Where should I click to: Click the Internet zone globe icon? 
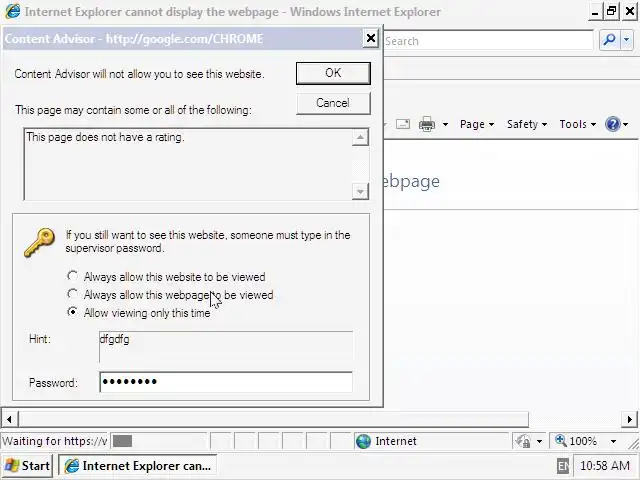[x=363, y=441]
